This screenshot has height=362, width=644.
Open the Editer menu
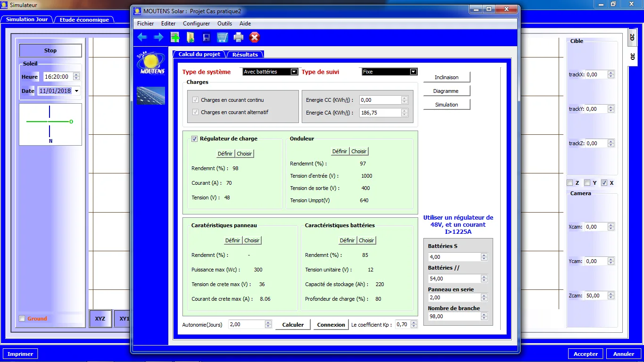(x=168, y=23)
